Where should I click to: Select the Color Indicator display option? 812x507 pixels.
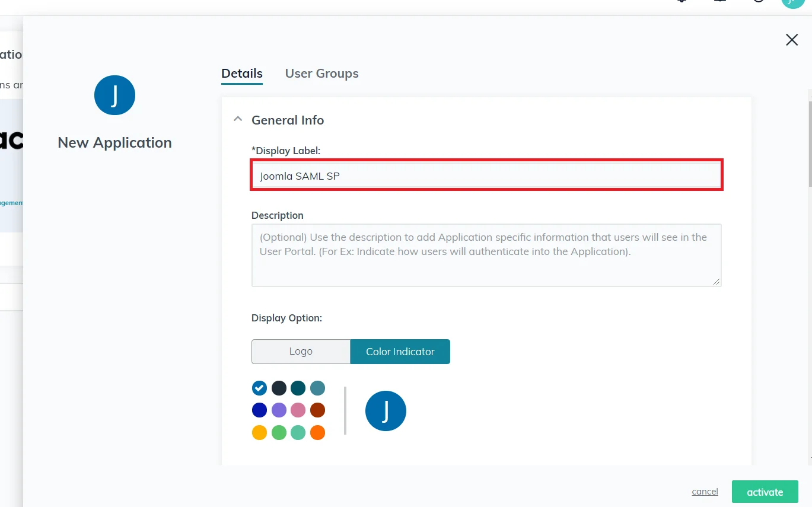click(400, 352)
